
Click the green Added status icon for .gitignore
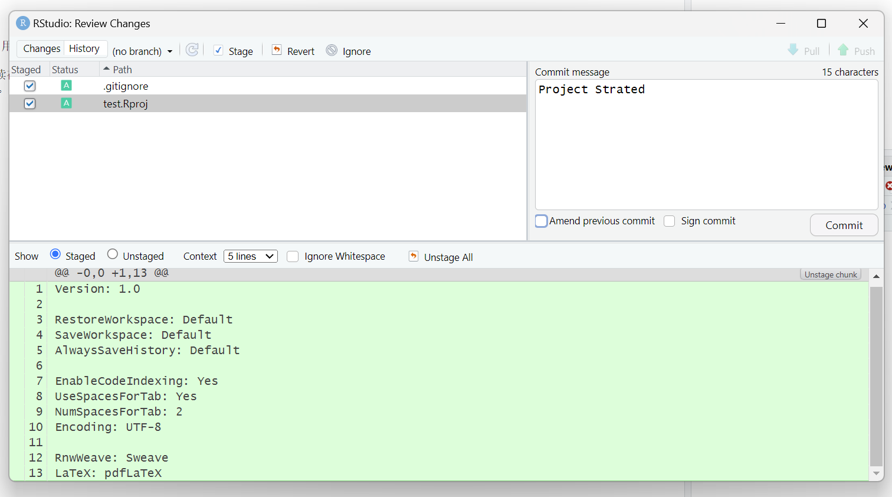(66, 86)
